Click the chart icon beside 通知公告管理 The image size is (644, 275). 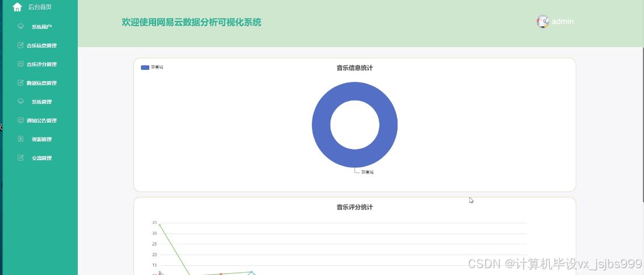[20, 120]
